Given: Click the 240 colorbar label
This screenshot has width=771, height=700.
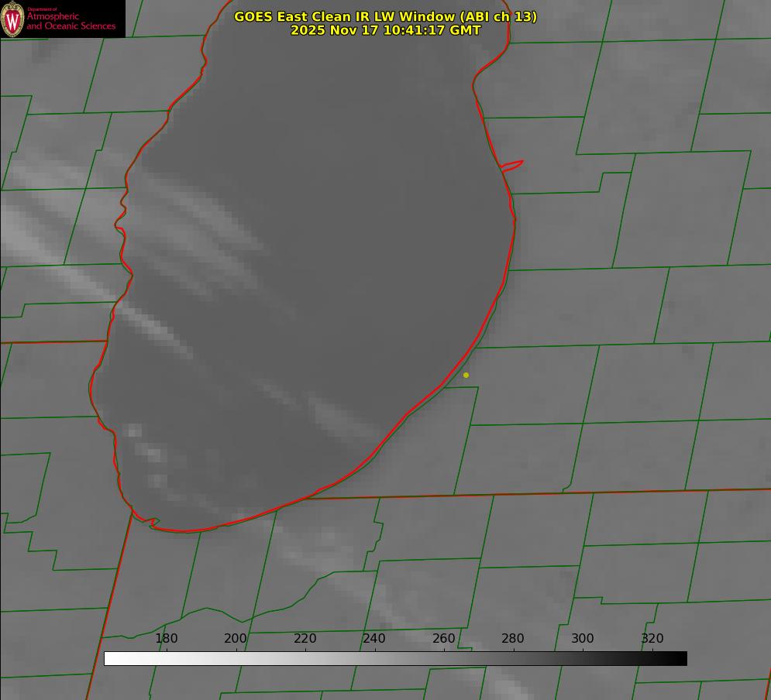Looking at the screenshot, I should 374,638.
